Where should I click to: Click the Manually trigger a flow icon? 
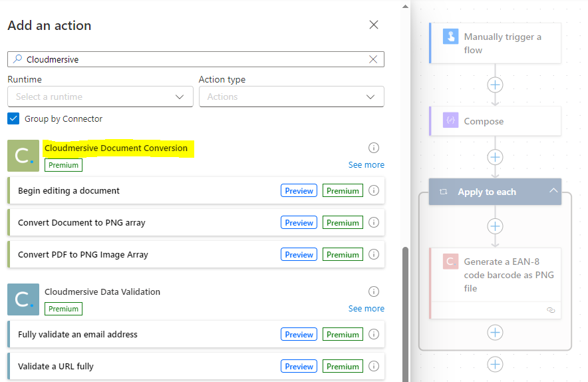coord(450,37)
